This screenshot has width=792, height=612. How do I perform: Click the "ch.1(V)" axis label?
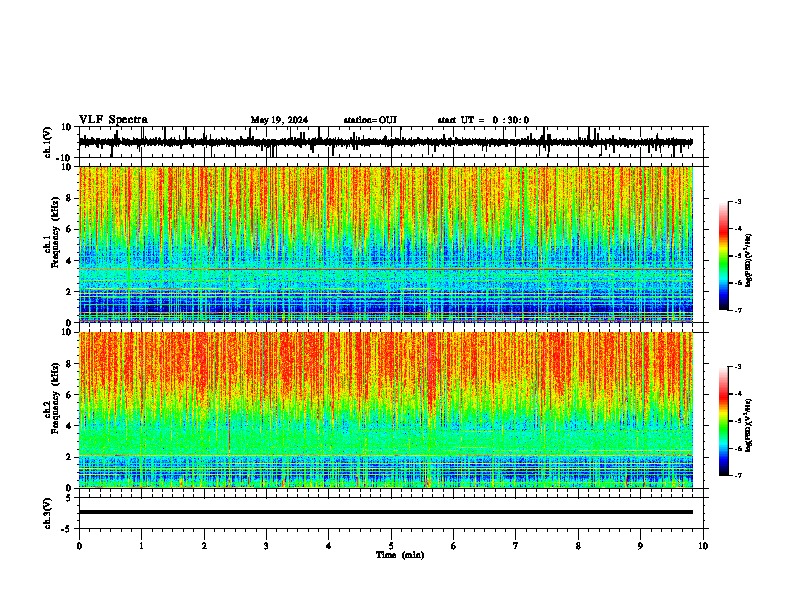[48, 142]
